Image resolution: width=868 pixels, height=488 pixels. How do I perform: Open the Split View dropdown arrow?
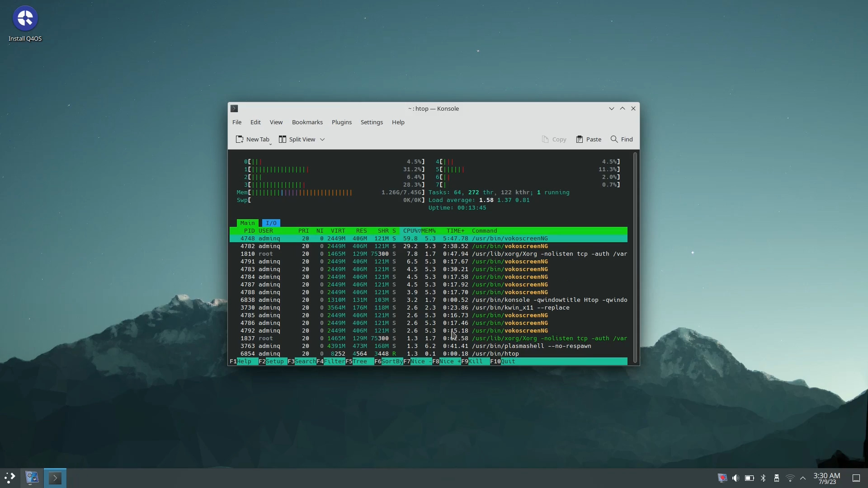[322, 139]
